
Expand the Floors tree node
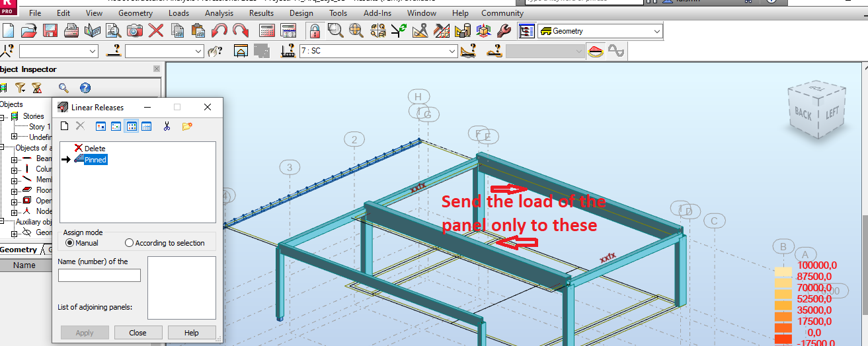(14, 190)
